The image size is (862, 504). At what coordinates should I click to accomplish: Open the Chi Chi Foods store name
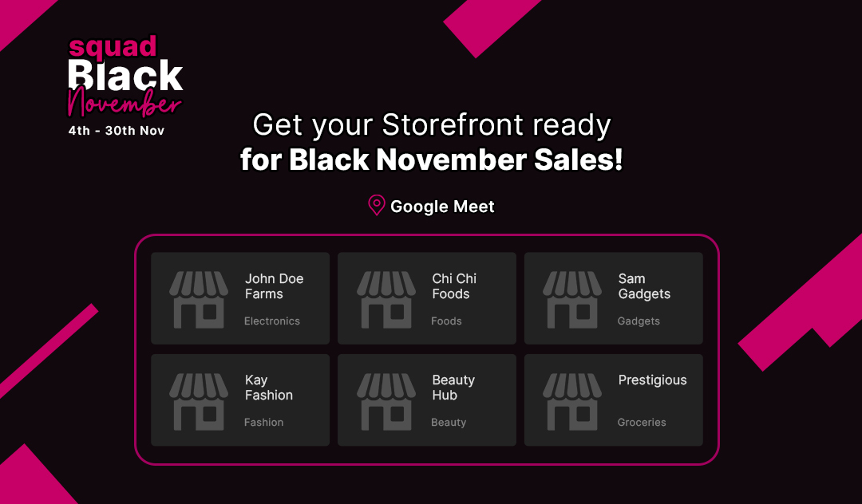coord(454,286)
